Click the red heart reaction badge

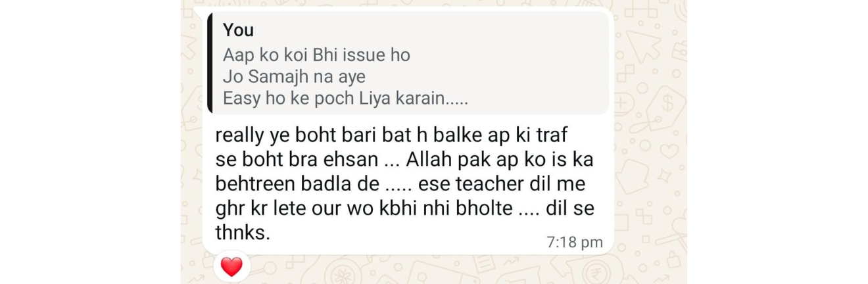coord(231,266)
